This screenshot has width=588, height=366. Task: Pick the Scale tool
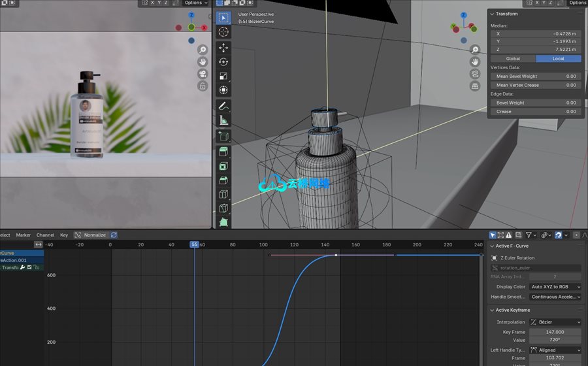coord(223,76)
